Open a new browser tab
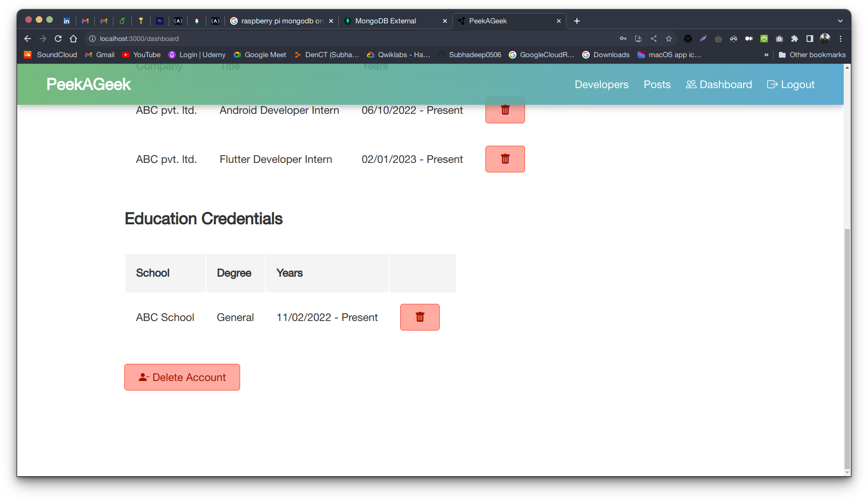 (x=577, y=21)
